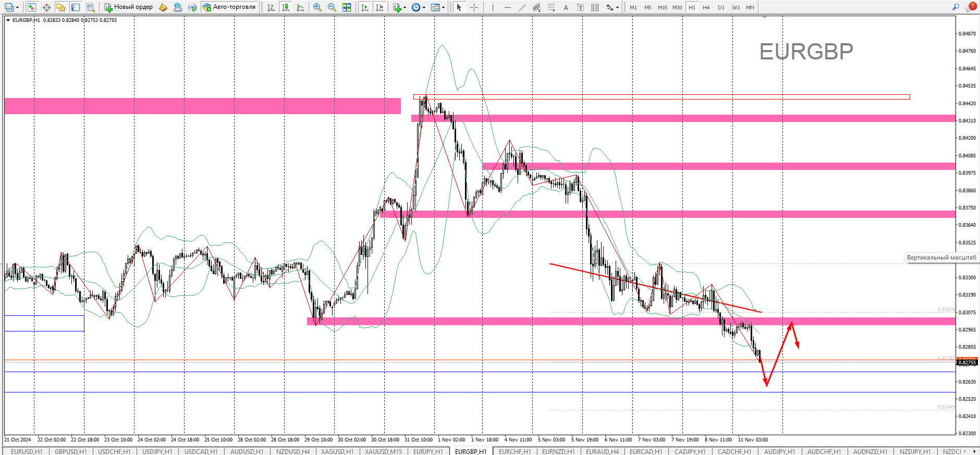Switch timeframe to M15
The height and width of the screenshot is (455, 980).
click(x=662, y=7)
